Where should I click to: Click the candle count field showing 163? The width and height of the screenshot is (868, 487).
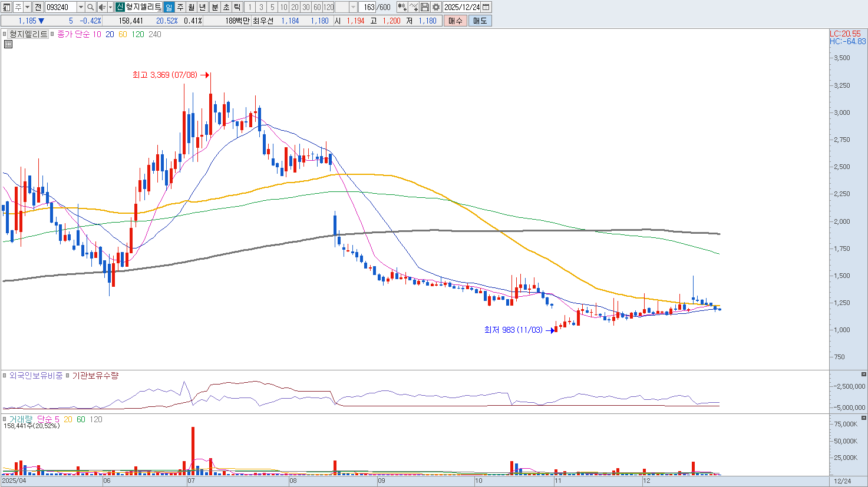click(x=369, y=7)
